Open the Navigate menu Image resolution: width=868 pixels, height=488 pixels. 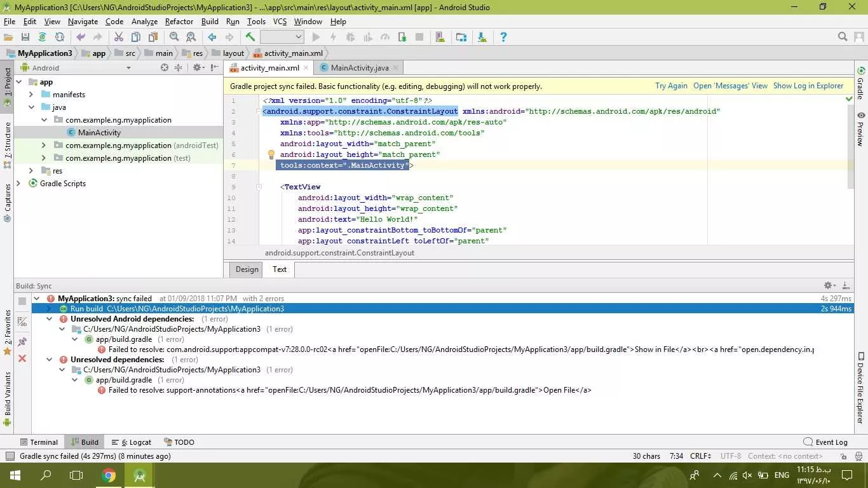[83, 22]
